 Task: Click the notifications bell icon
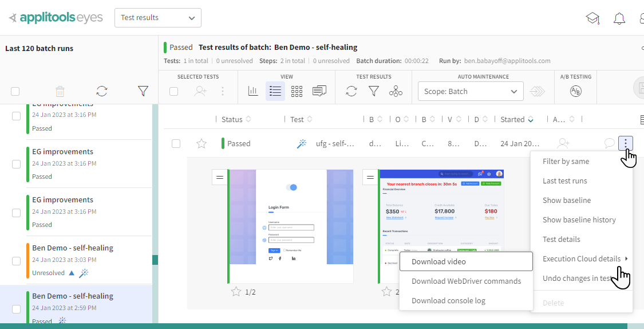(619, 18)
